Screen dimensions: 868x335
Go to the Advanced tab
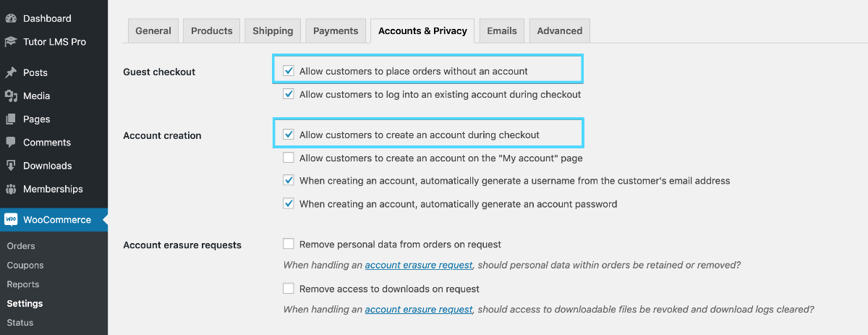(559, 31)
